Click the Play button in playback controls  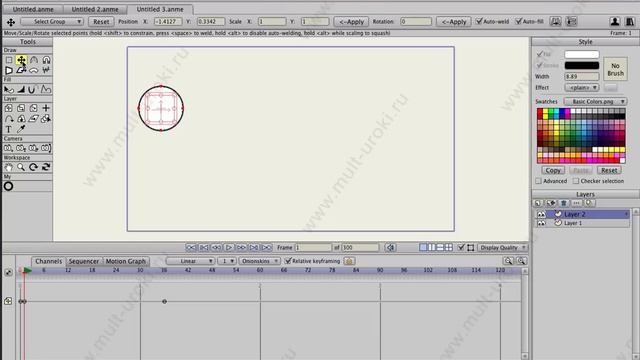[x=229, y=247]
